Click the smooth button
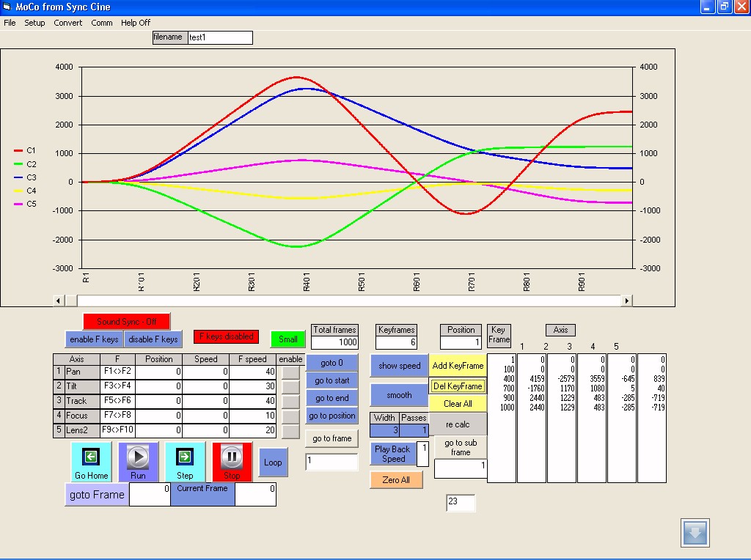751x560 pixels. [x=399, y=395]
